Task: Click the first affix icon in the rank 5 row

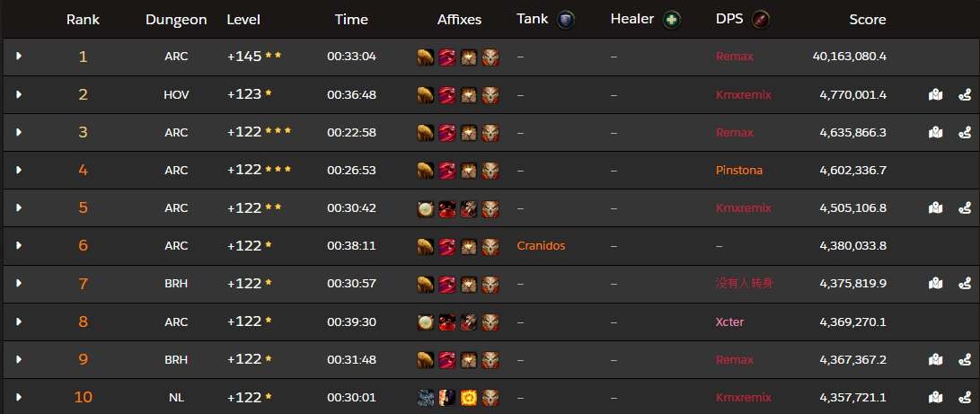Action: coord(427,207)
